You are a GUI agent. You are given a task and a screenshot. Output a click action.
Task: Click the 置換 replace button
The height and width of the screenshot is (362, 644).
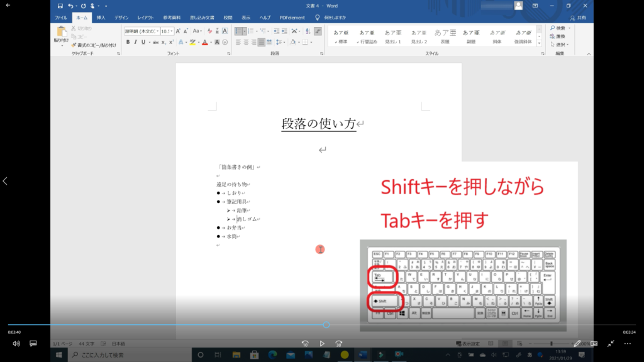pyautogui.click(x=559, y=36)
